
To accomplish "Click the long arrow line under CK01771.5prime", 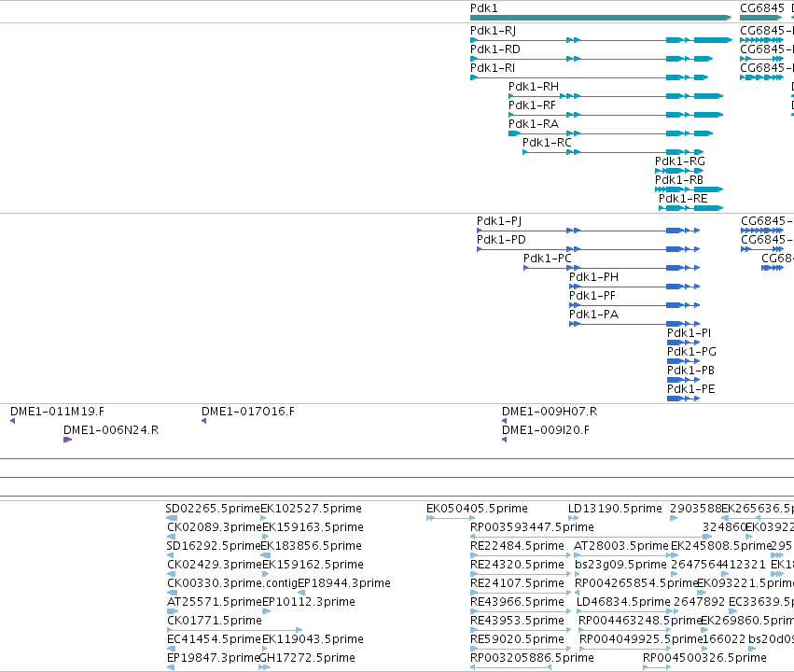I will tap(234, 630).
